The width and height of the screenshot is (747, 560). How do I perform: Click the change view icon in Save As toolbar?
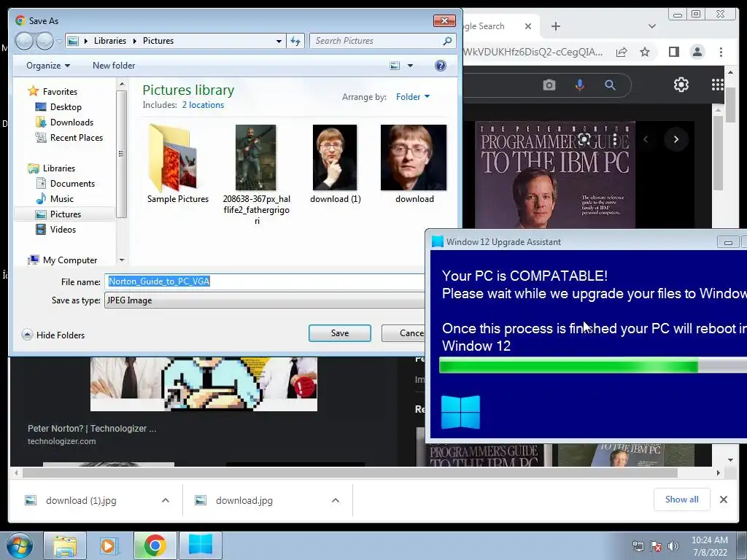click(395, 65)
